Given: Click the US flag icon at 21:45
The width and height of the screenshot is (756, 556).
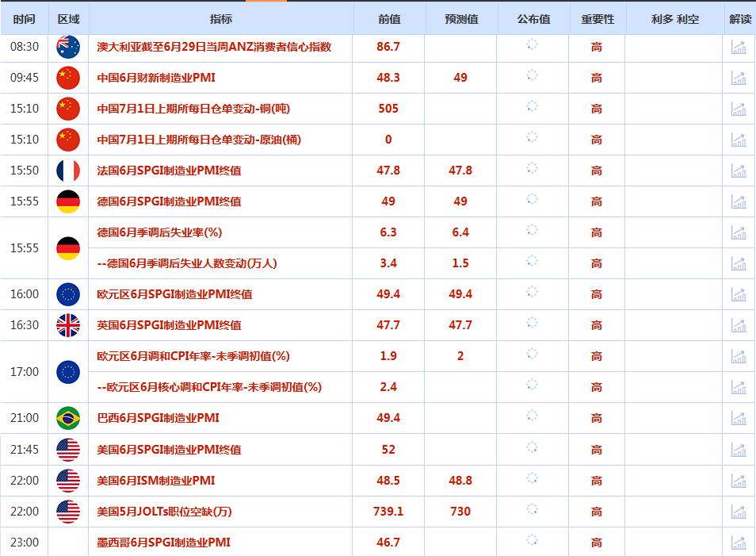Looking at the screenshot, I should click(68, 450).
